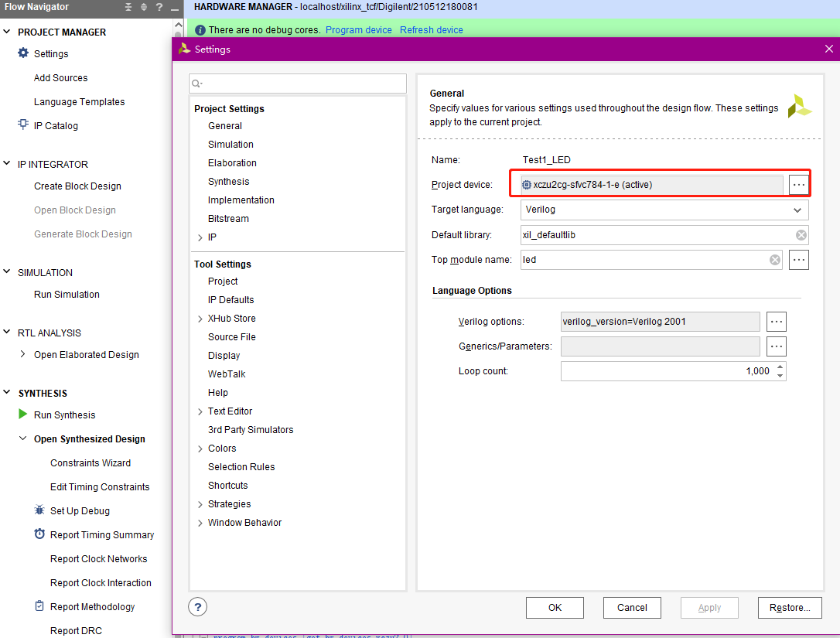This screenshot has width=840, height=638.
Task: Clear the Top module name field
Action: [775, 260]
